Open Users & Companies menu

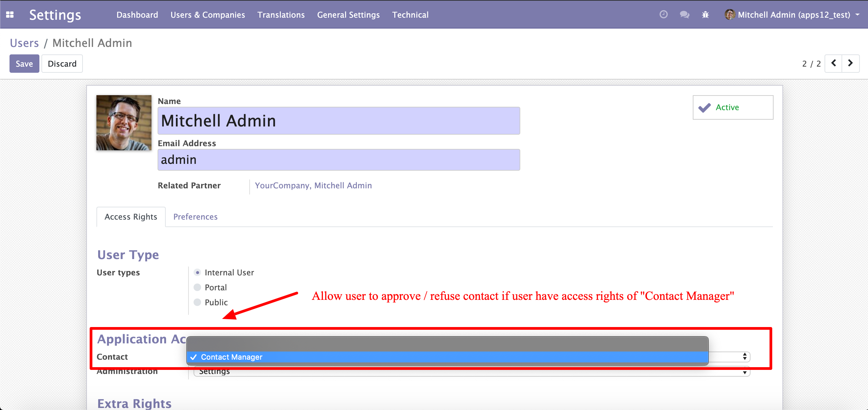207,15
